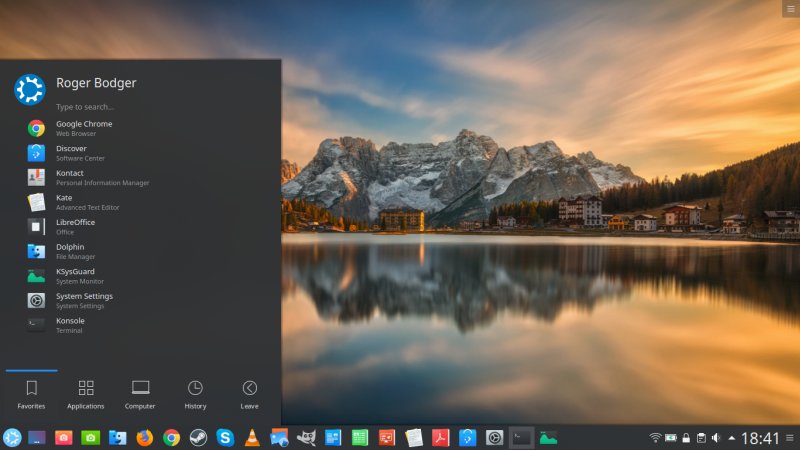Open the PDF reader taskbar icon
The width and height of the screenshot is (800, 450).
point(440,437)
